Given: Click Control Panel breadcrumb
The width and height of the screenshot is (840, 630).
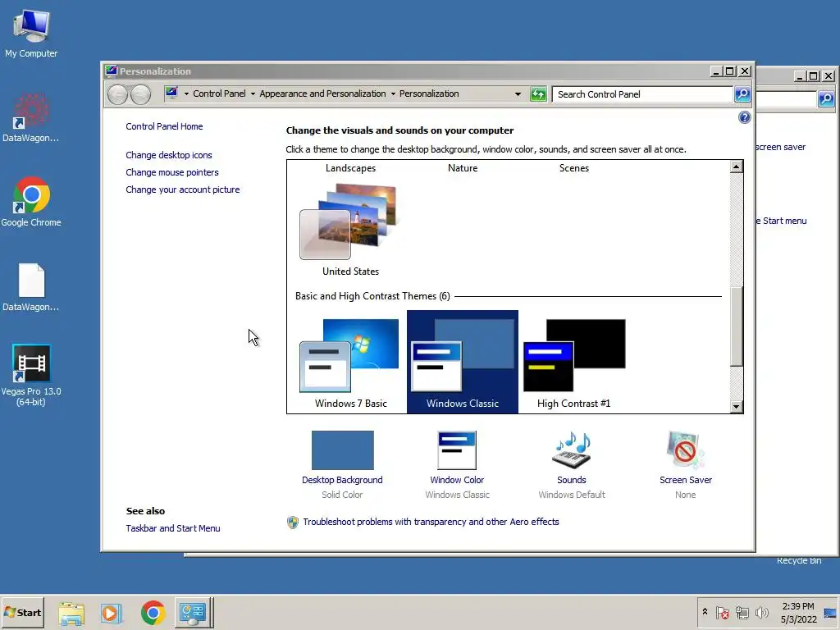Looking at the screenshot, I should [219, 94].
